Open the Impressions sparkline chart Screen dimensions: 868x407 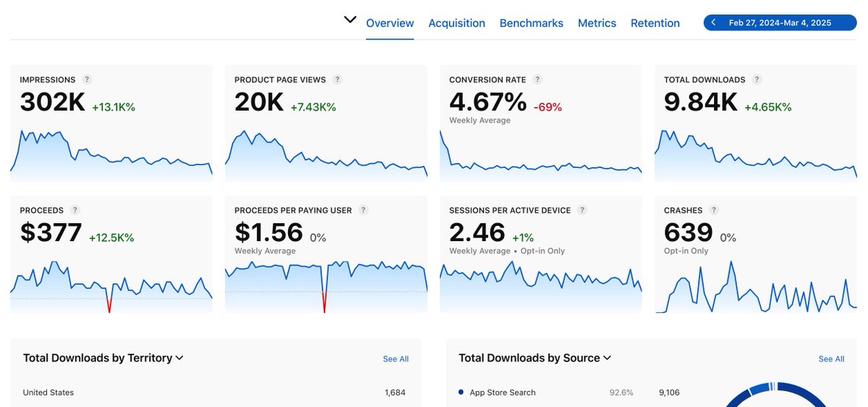pyautogui.click(x=111, y=156)
